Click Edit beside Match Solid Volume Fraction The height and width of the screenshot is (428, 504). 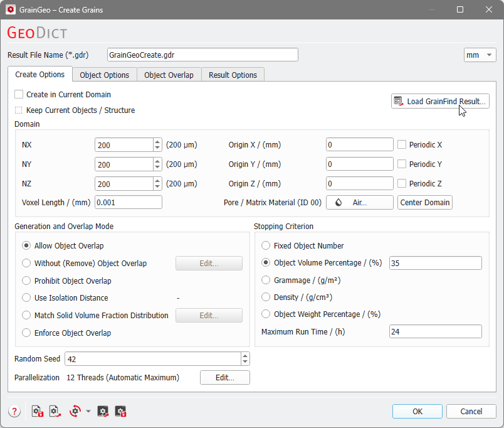point(209,316)
